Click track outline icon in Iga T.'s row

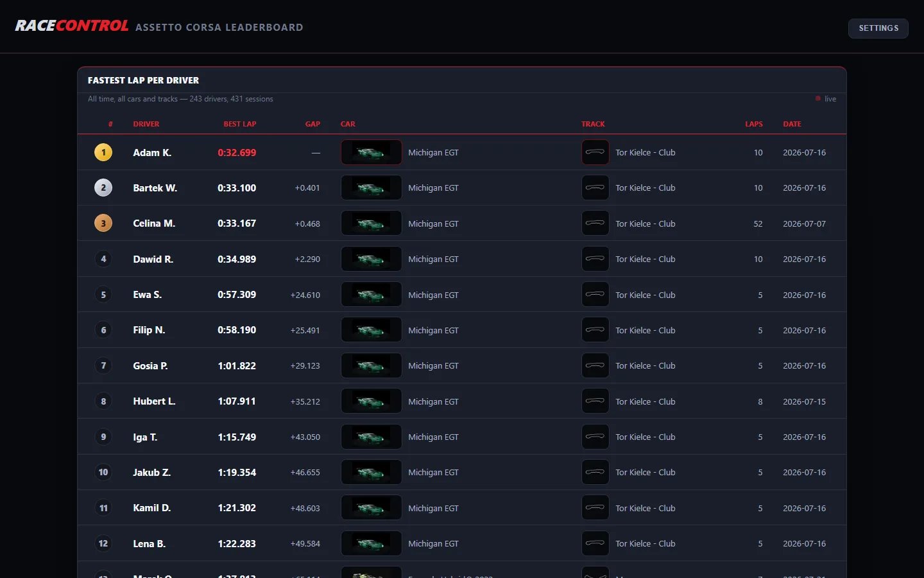click(595, 437)
